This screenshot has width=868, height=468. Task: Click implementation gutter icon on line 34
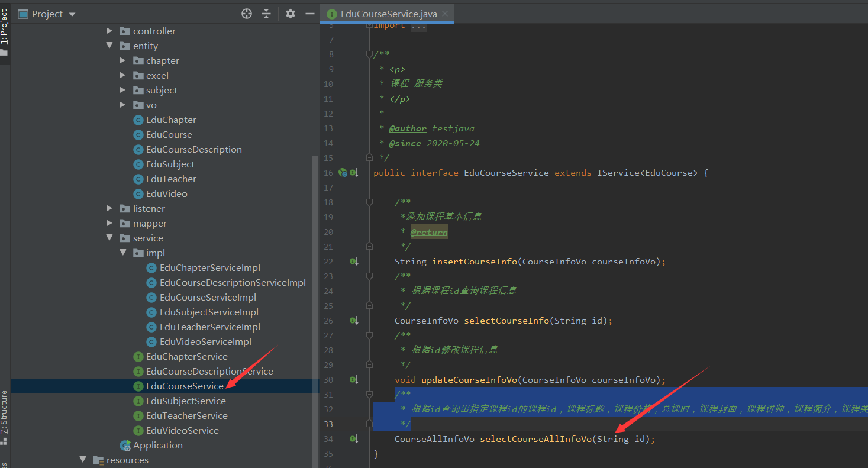coord(354,439)
